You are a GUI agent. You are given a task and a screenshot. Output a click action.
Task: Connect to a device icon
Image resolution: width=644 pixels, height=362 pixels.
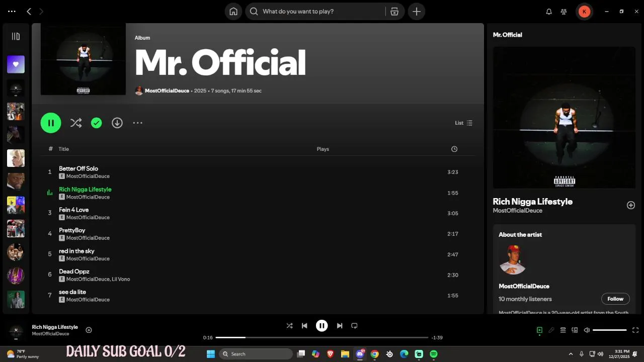pos(575,330)
